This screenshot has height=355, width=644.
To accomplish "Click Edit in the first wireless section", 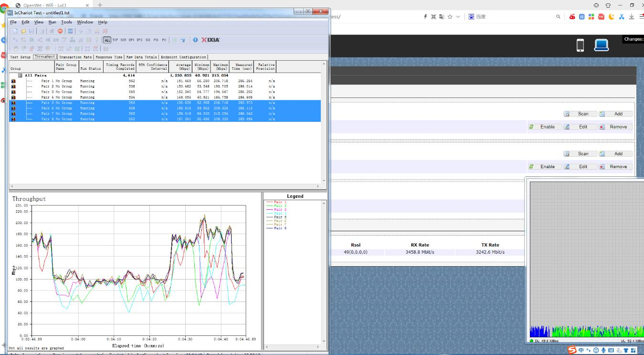I will click(580, 127).
